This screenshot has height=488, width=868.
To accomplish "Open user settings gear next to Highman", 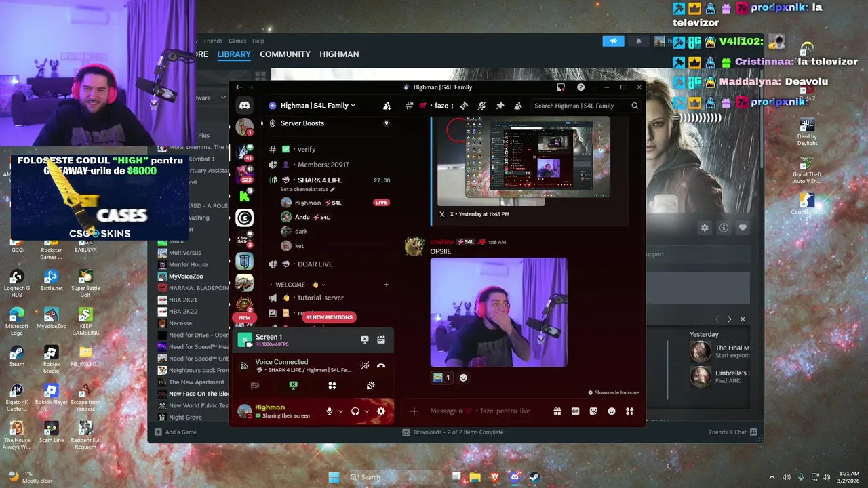I will coord(381,411).
